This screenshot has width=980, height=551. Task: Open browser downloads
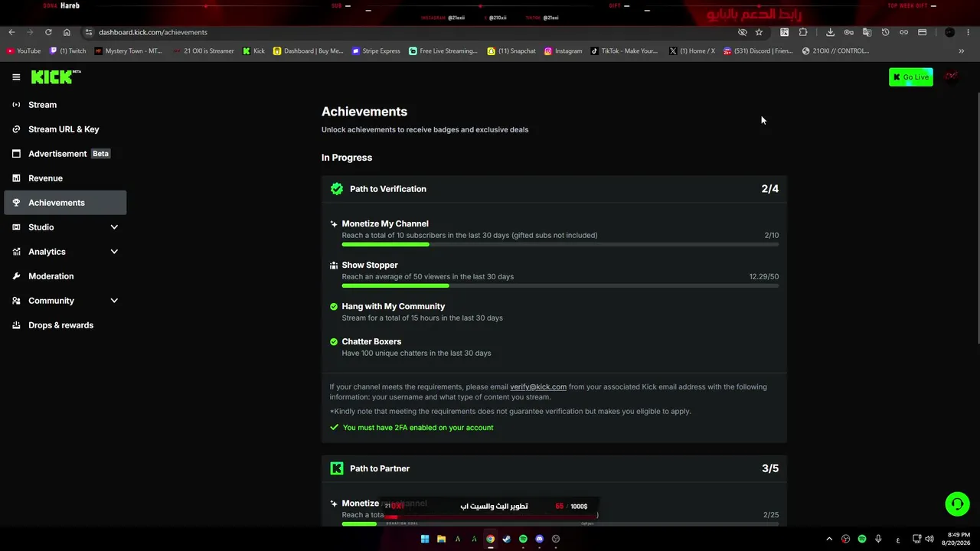tap(830, 32)
